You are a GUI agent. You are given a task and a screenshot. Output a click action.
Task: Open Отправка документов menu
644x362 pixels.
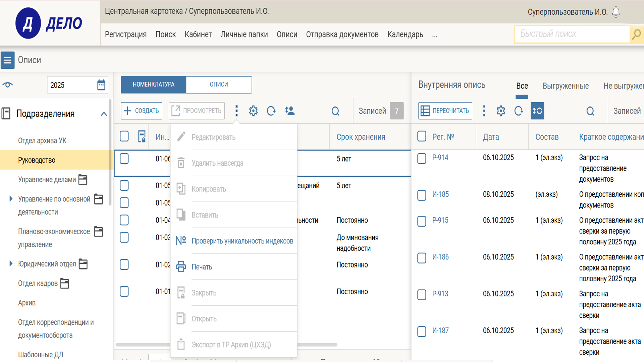tap(342, 35)
